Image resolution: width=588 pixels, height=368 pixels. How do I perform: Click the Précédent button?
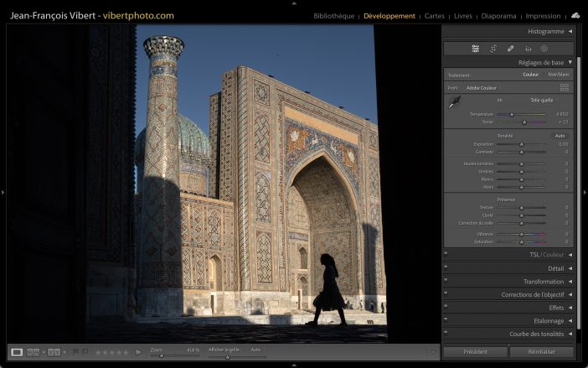point(475,352)
